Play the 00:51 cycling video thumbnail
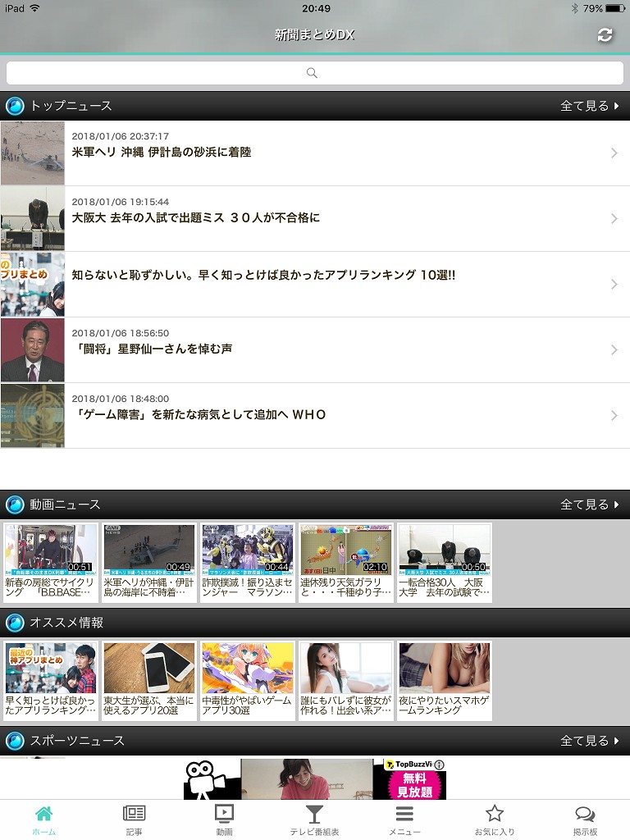The width and height of the screenshot is (630, 840). pos(51,549)
